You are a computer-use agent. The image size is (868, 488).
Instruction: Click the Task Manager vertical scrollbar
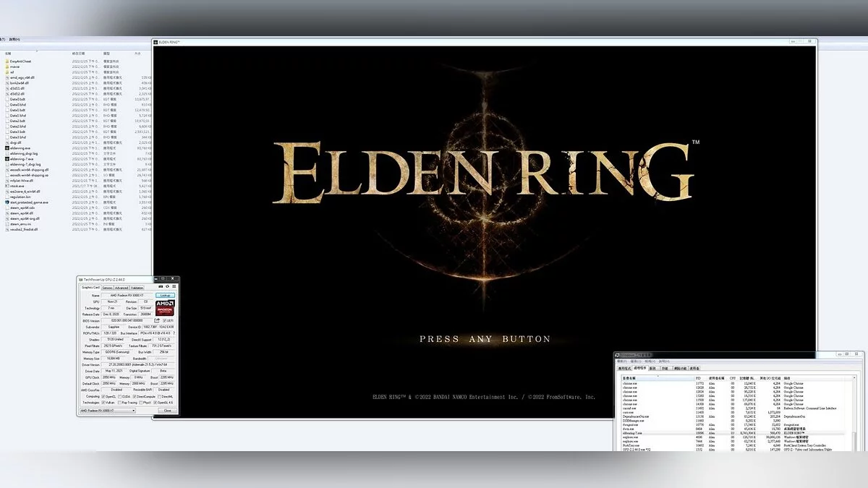[x=854, y=414]
